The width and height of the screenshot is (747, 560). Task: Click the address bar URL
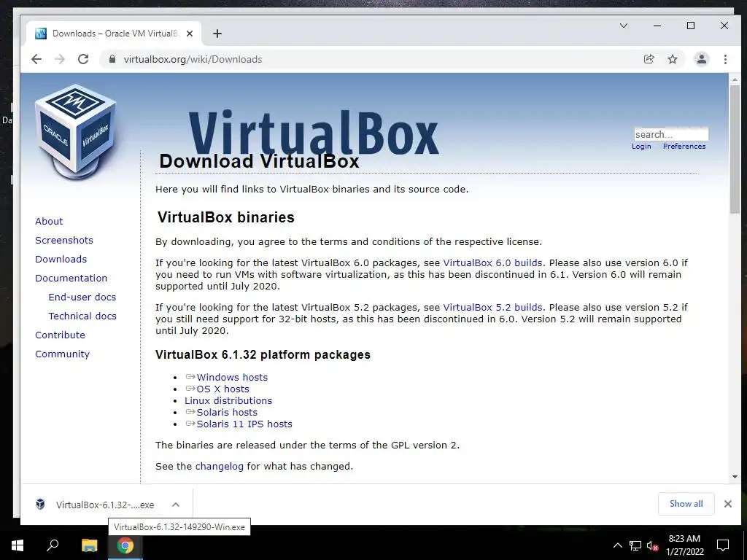point(193,59)
